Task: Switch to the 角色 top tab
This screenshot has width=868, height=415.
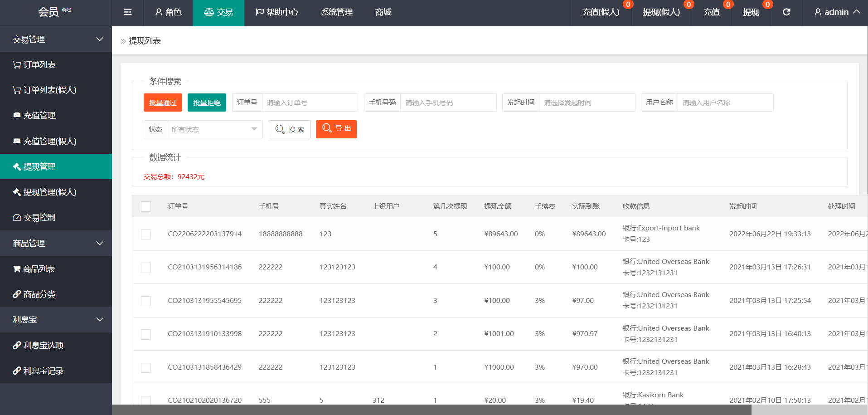Action: pos(168,12)
